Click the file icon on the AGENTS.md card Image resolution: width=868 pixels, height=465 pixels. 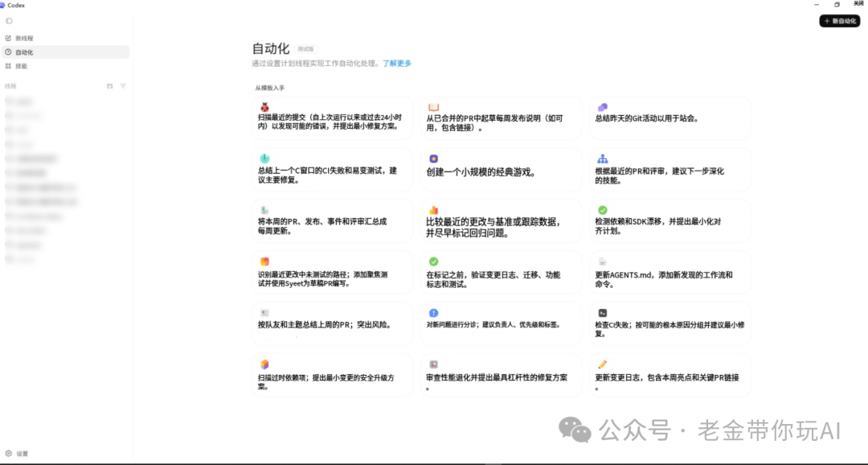(x=602, y=261)
